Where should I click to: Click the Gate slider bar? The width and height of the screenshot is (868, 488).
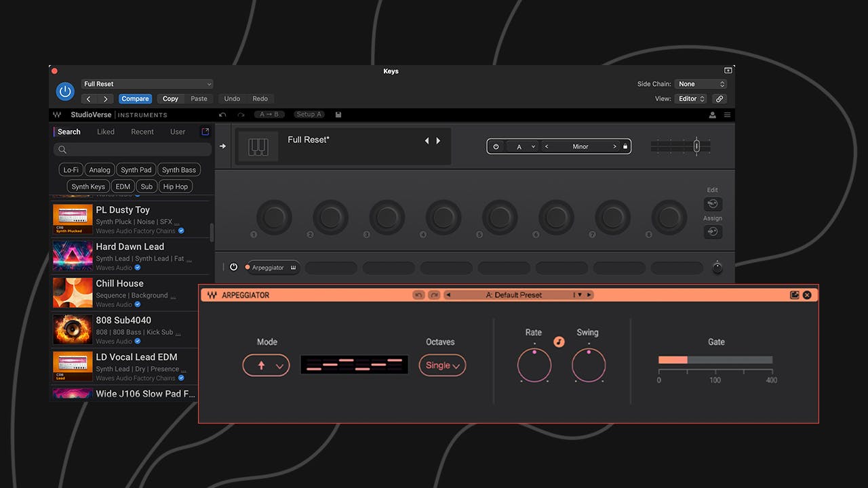715,360
